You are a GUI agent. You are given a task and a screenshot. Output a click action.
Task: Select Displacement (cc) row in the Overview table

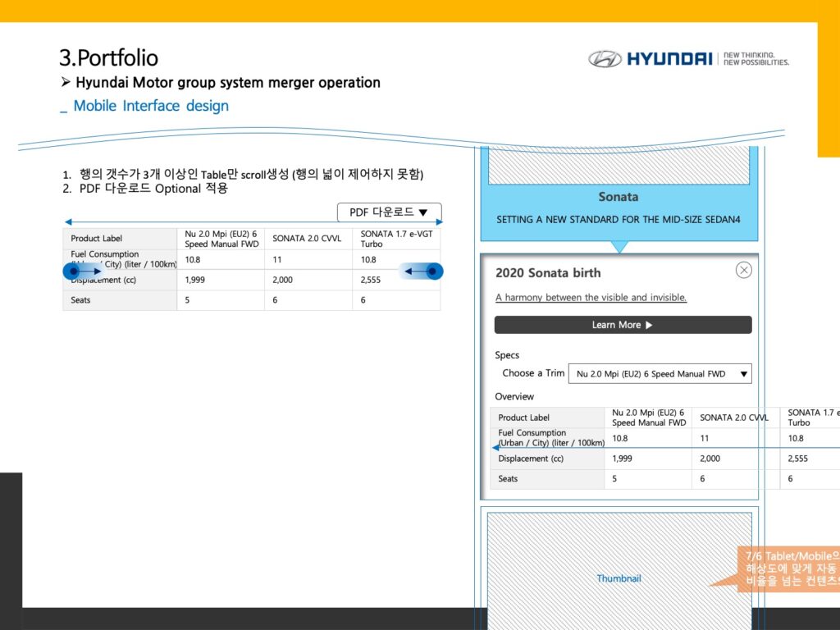tap(531, 459)
